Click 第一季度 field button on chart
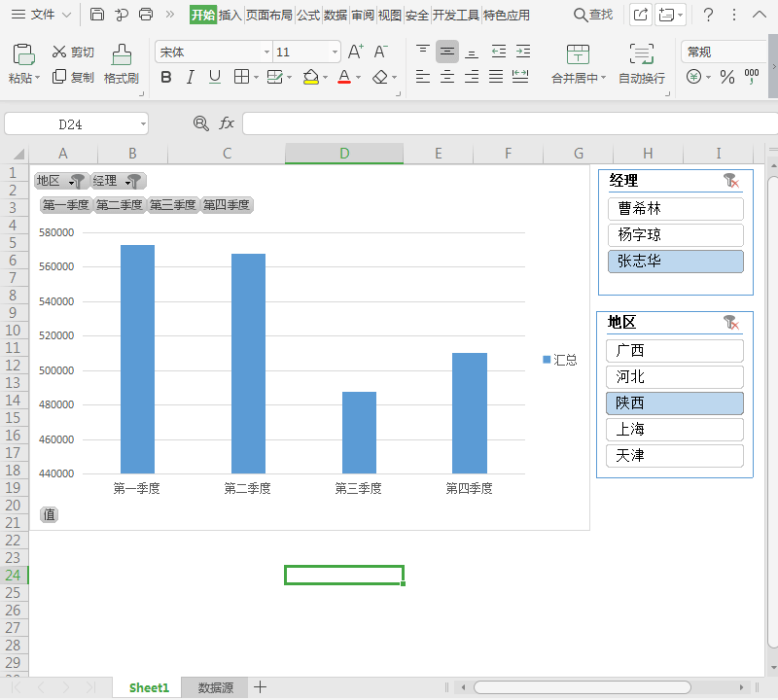This screenshot has width=778, height=700. point(66,205)
